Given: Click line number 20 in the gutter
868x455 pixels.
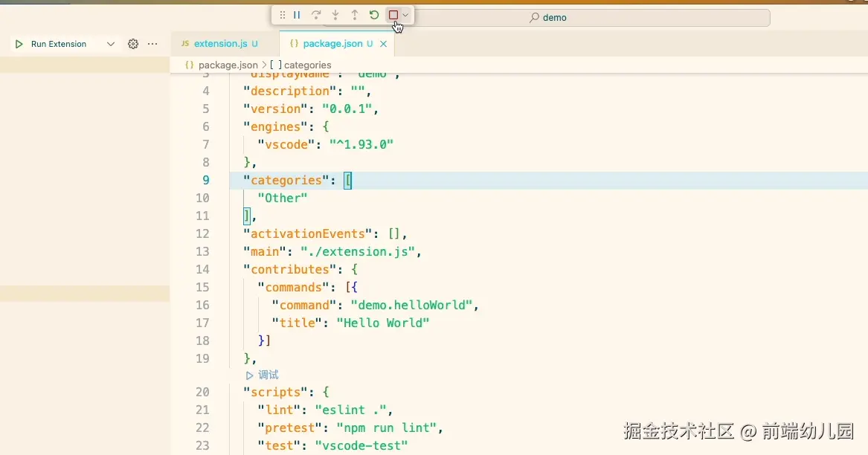Looking at the screenshot, I should (202, 392).
